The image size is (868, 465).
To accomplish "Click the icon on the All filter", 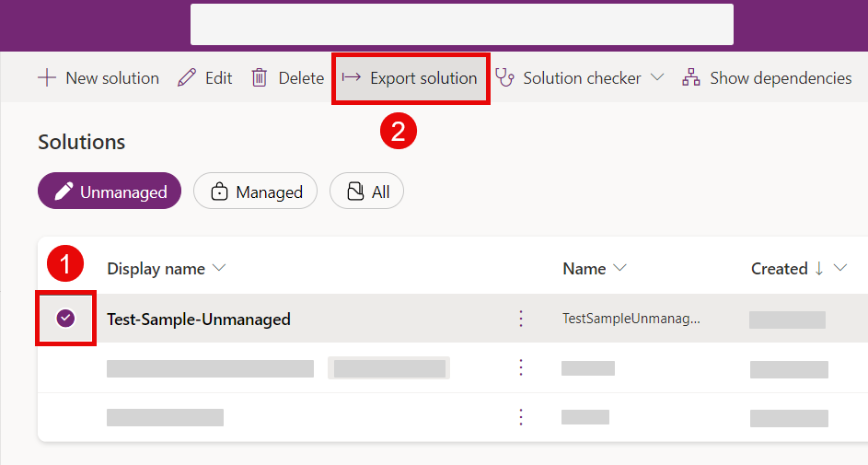I will (x=354, y=192).
